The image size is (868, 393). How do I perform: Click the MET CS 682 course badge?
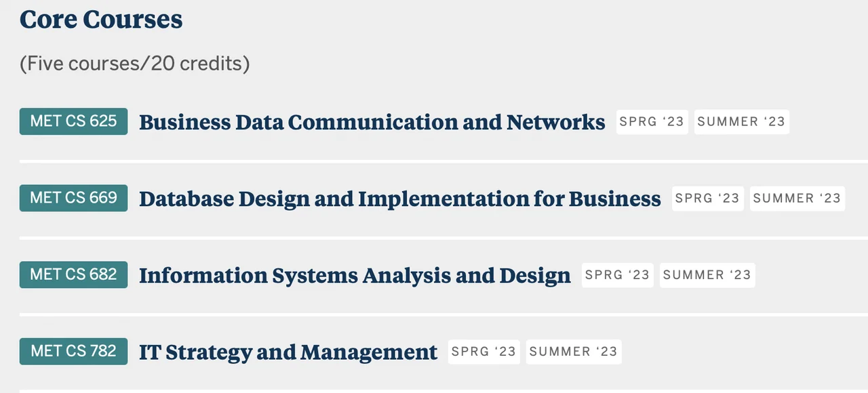(x=73, y=274)
